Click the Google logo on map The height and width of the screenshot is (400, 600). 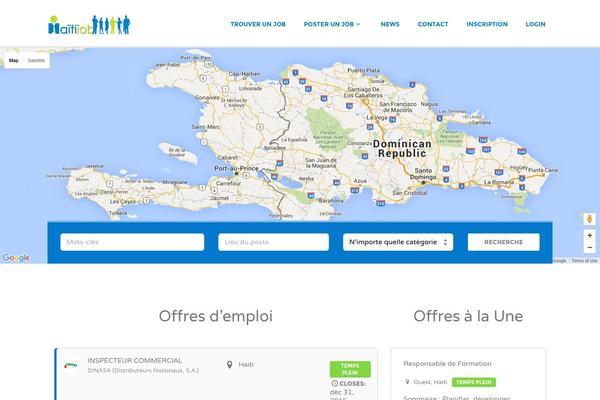(x=16, y=258)
